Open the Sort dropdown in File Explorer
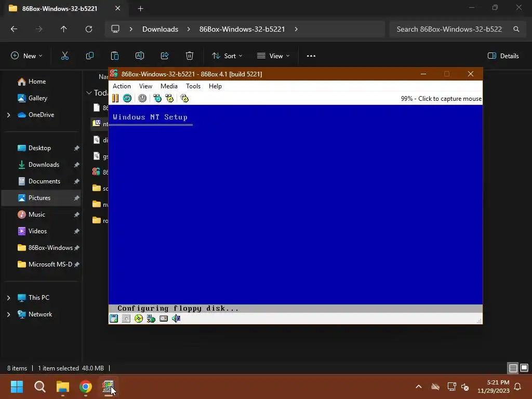The height and width of the screenshot is (399, 532). (x=227, y=56)
